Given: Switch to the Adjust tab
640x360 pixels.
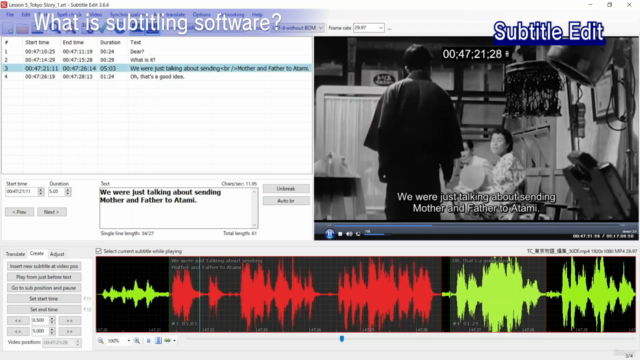Looking at the screenshot, I should [57, 254].
